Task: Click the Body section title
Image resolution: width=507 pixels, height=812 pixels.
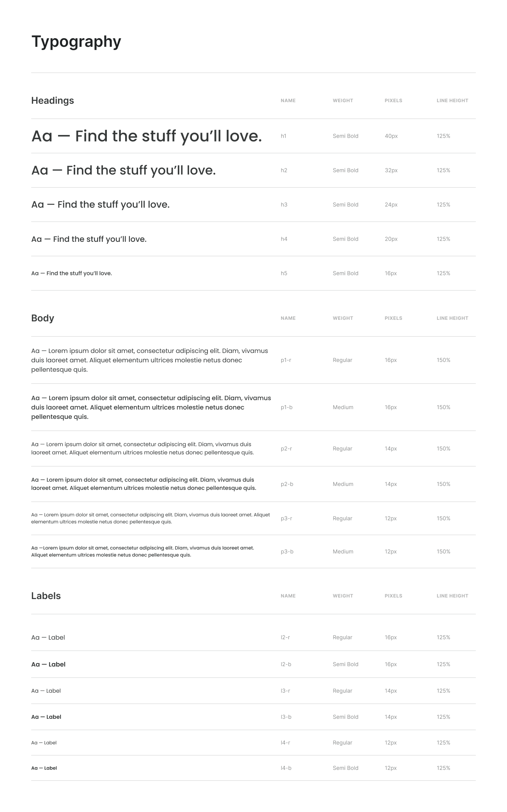Action: 43,318
